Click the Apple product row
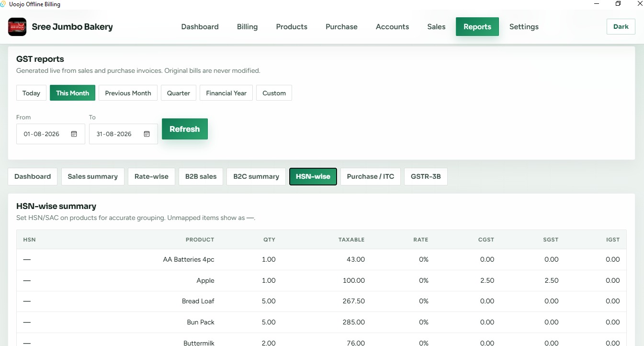 321,280
